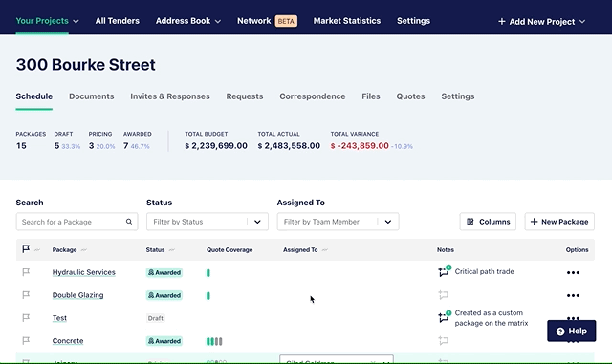Viewport: 612px width, 364px height.
Task: Toggle flag on Double Glazing row
Action: pos(26,295)
